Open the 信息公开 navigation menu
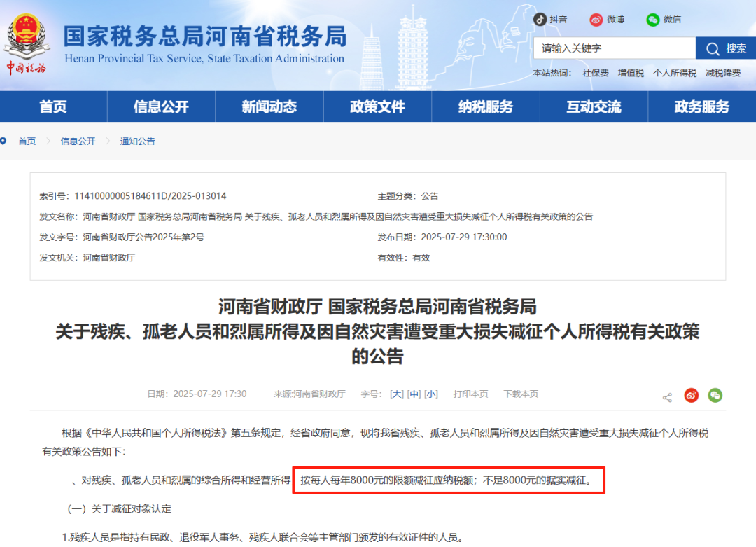The height and width of the screenshot is (547, 756). pos(161,106)
